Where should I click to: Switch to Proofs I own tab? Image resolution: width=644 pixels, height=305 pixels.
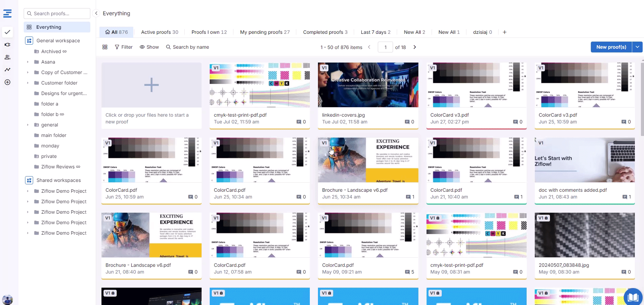coord(209,32)
